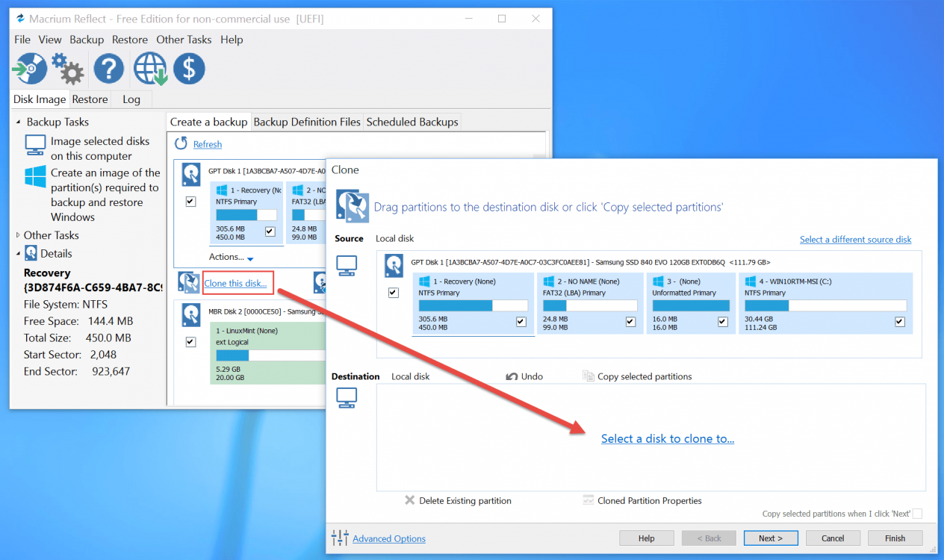Uncheck partition 1 Recovery in Clone dialog

point(521,322)
